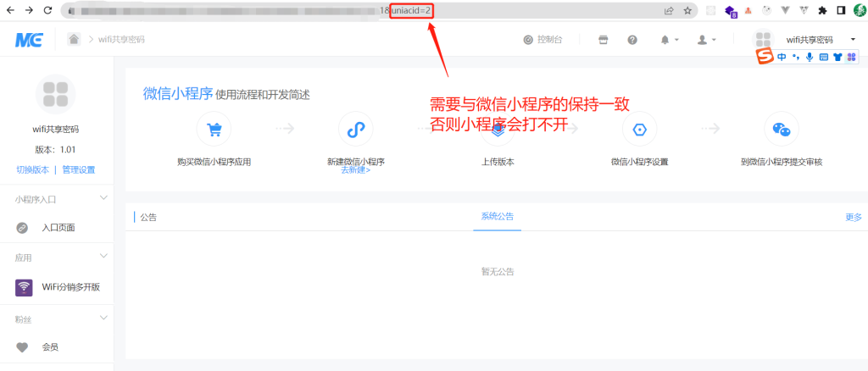Click the 新建微信小程序 link step icon
868x371 pixels.
click(355, 129)
